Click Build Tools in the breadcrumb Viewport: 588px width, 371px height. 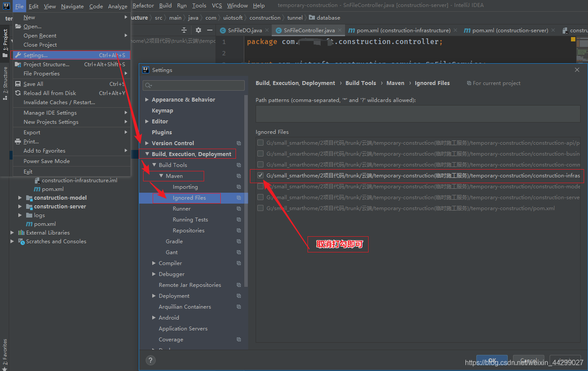click(361, 83)
